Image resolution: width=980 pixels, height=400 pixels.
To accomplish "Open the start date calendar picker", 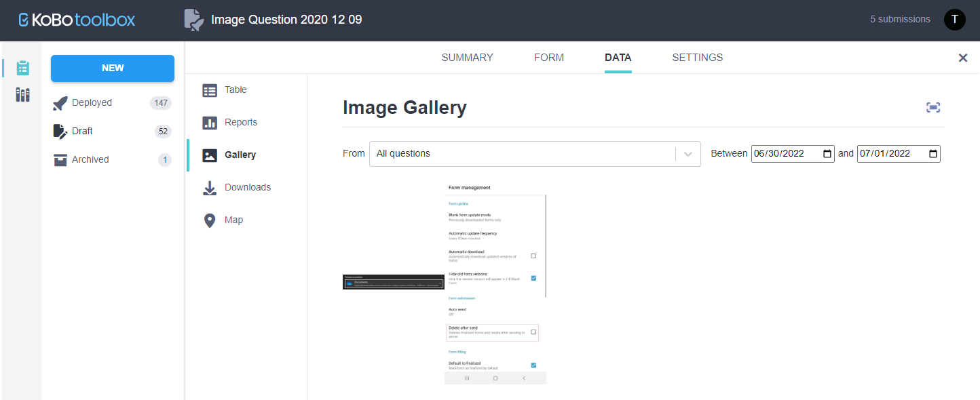I will click(828, 153).
